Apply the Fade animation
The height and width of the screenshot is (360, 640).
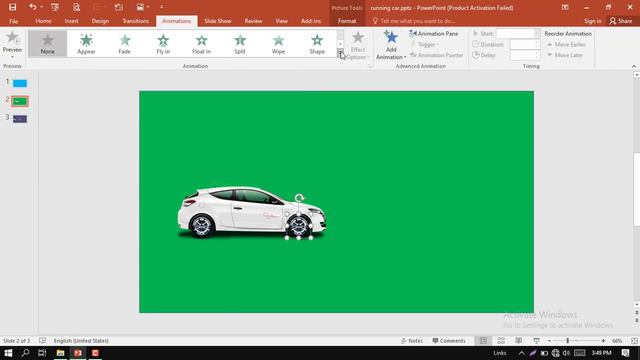(x=124, y=43)
